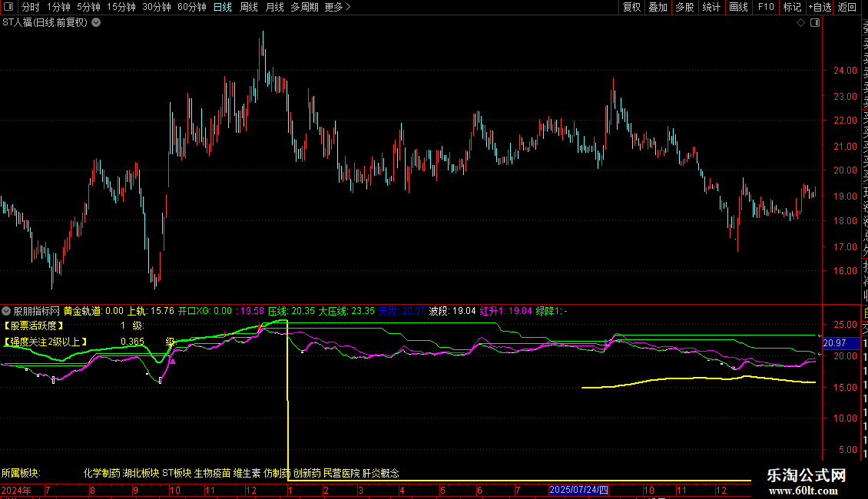Open the 化学制药 sector link
This screenshot has width=868, height=499.
(x=102, y=474)
